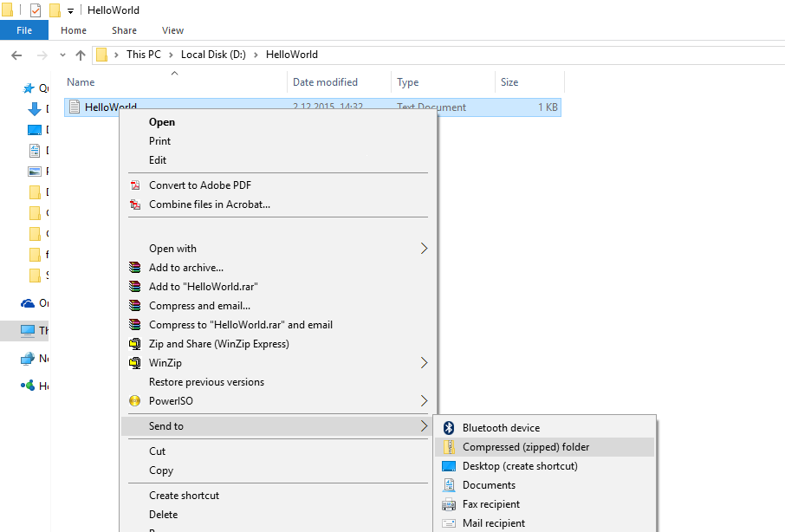Image resolution: width=785 pixels, height=532 pixels.
Task: Send to Compressed (zipped) folder
Action: 526,447
